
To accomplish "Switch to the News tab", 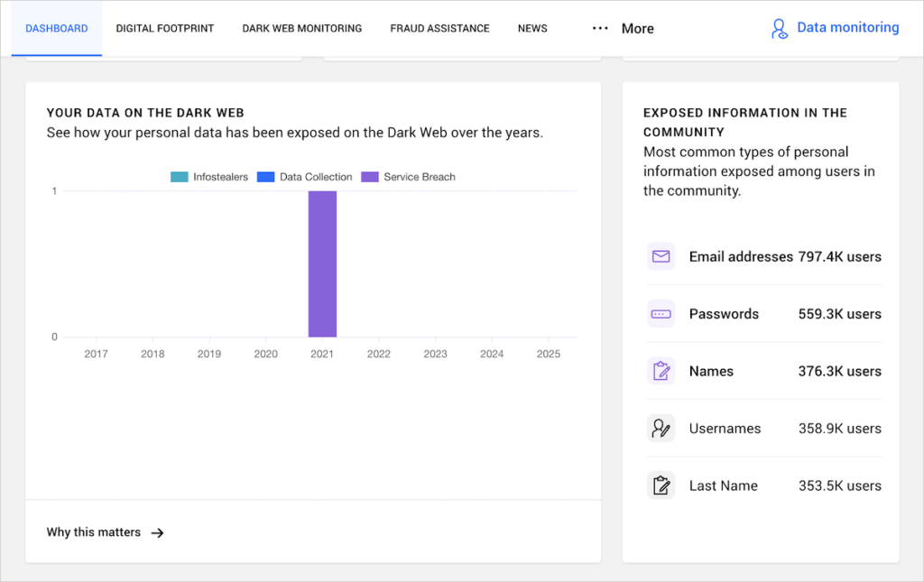I will pyautogui.click(x=531, y=28).
